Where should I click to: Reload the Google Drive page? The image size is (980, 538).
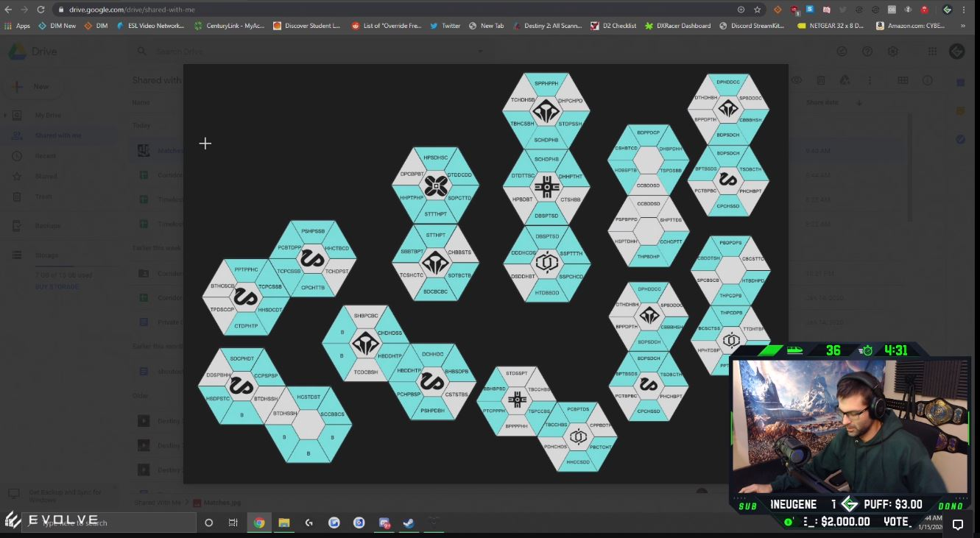click(x=40, y=10)
